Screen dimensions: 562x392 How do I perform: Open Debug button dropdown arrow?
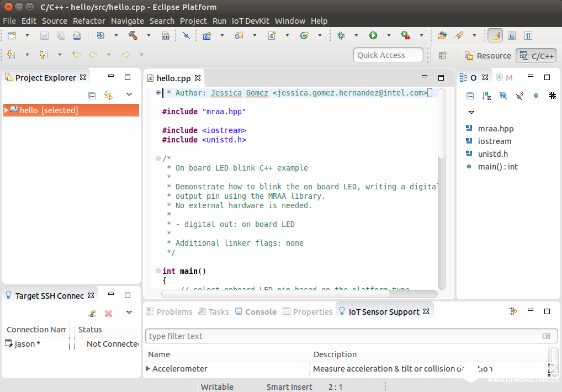356,35
